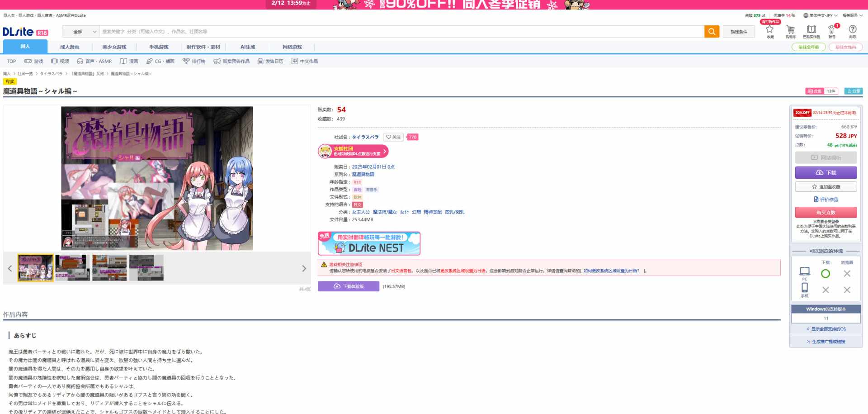This screenshot has width=868, height=414.
Task: Open the 如何更改系统区域设置为日语 help link
Action: tap(611, 271)
